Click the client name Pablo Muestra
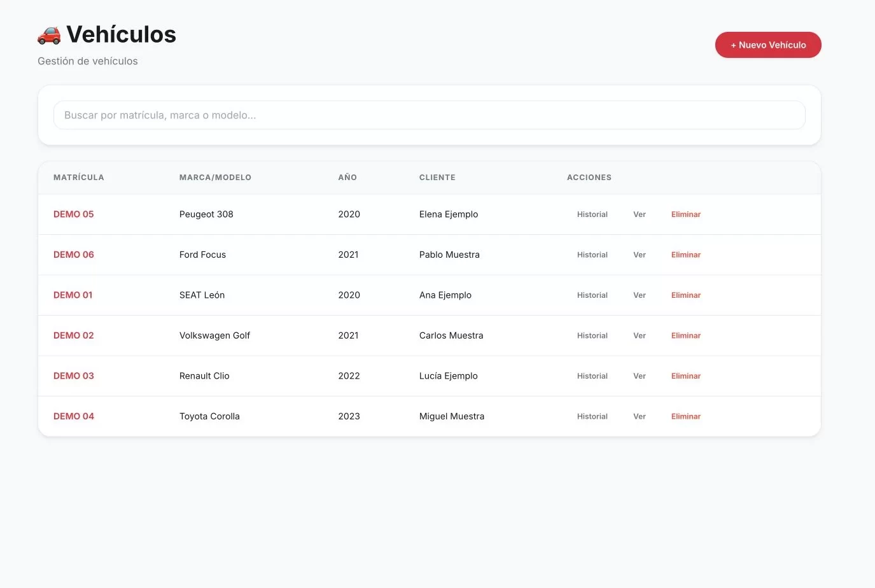This screenshot has height=588, width=875. tap(449, 255)
